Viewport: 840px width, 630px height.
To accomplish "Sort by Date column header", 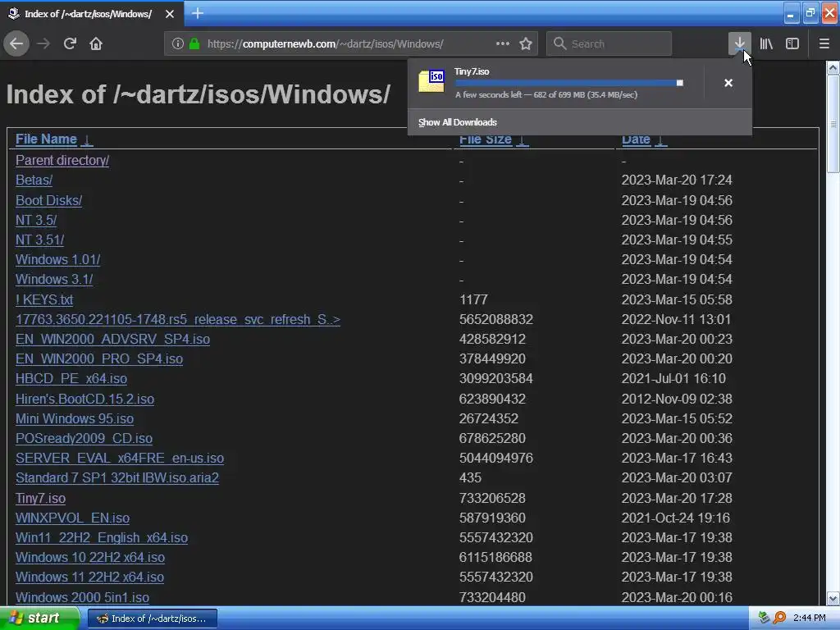I will 636,139.
